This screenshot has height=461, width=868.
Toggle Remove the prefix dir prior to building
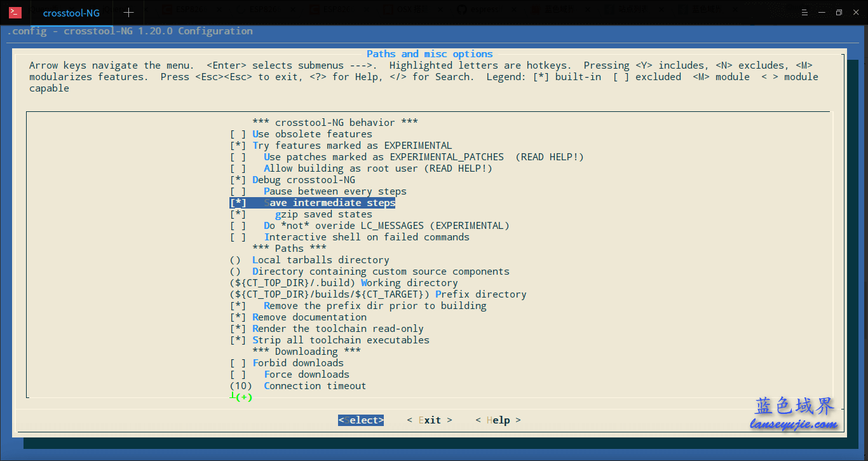point(358,306)
